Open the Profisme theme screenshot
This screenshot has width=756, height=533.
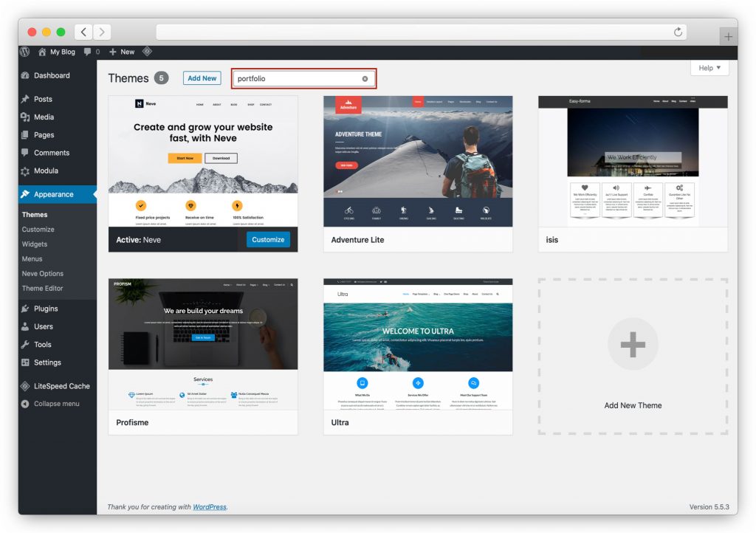pyautogui.click(x=203, y=344)
